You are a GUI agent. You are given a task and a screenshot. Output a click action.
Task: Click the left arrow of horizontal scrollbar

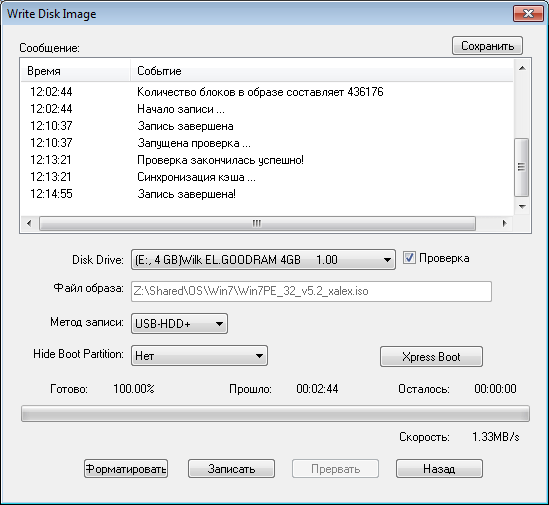click(29, 223)
